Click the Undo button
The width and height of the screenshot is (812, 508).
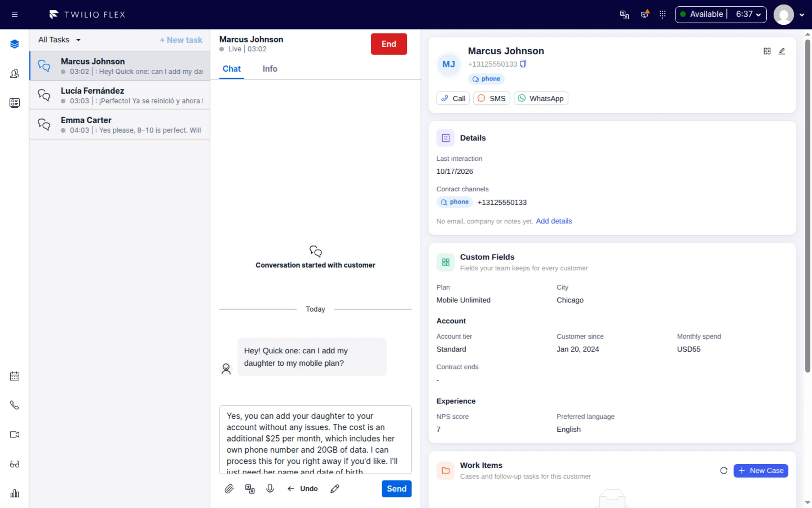(302, 489)
